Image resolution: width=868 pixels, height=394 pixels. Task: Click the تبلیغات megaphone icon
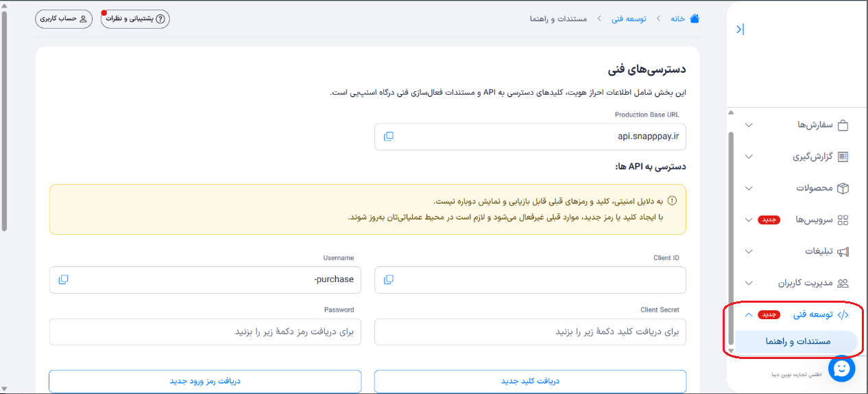(x=843, y=251)
